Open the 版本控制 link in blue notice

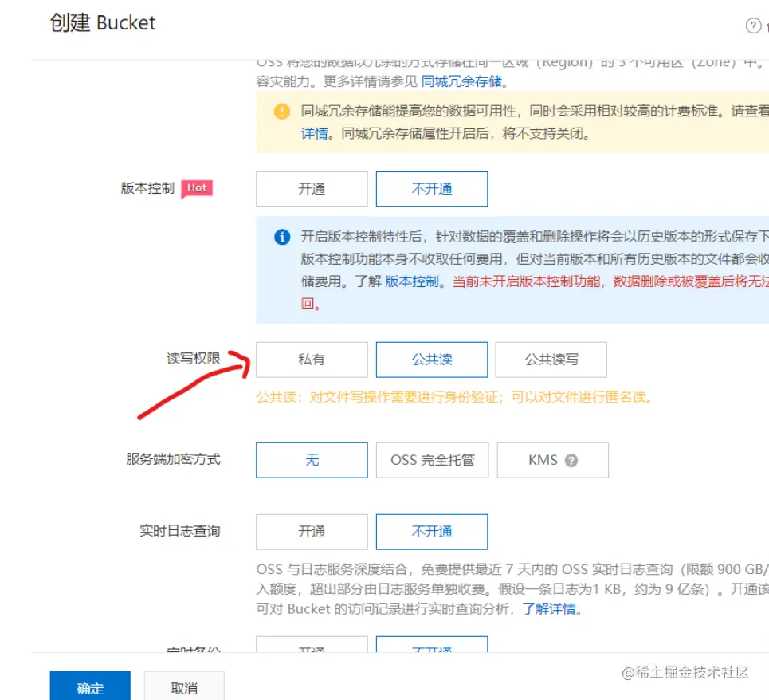[x=412, y=281]
